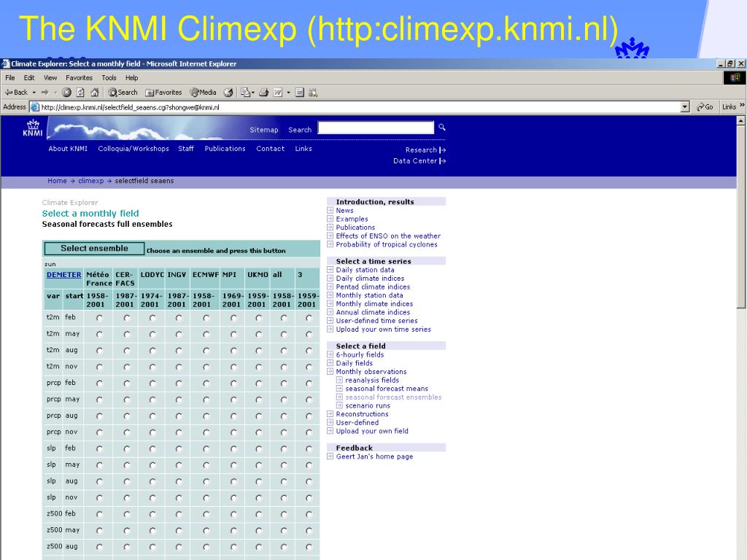The width and height of the screenshot is (747, 560).
Task: Select slp may radio for MPI
Action: tap(233, 465)
